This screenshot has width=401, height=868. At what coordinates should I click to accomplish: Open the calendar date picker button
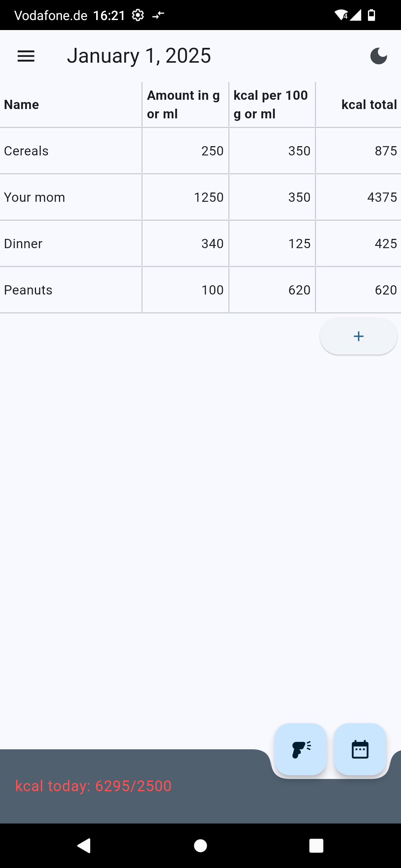coord(360,750)
